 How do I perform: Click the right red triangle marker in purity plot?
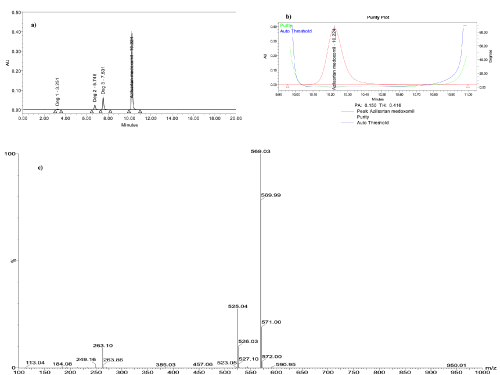coord(468,86)
